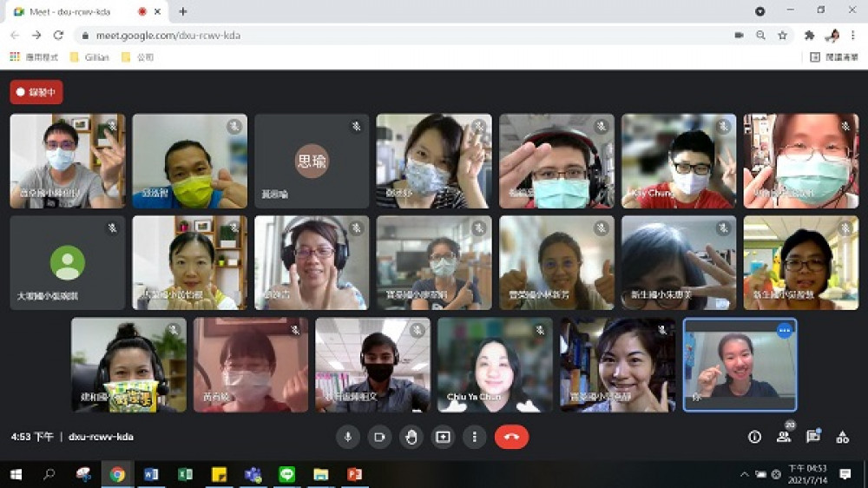Click the address bar with meet.google.com URL
The width and height of the screenshot is (868, 488).
point(391,36)
